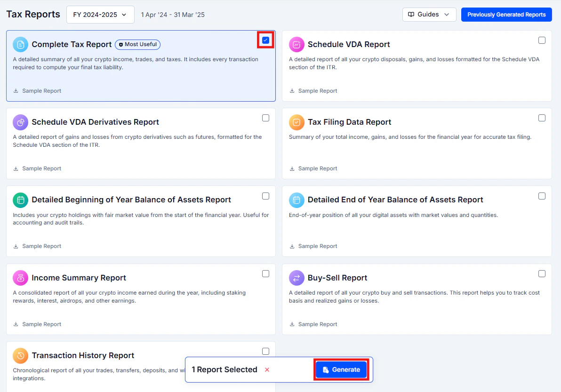Click download icon under Schedule VDA Report
This screenshot has height=392, width=561.
pyautogui.click(x=292, y=91)
